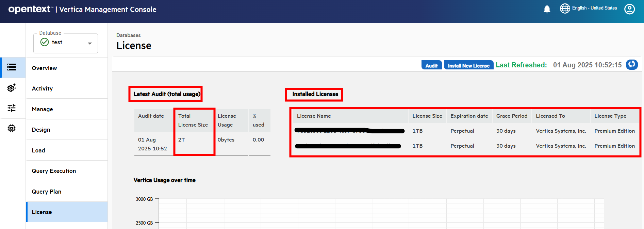Open the Overview menu item
The image size is (644, 229).
[44, 68]
